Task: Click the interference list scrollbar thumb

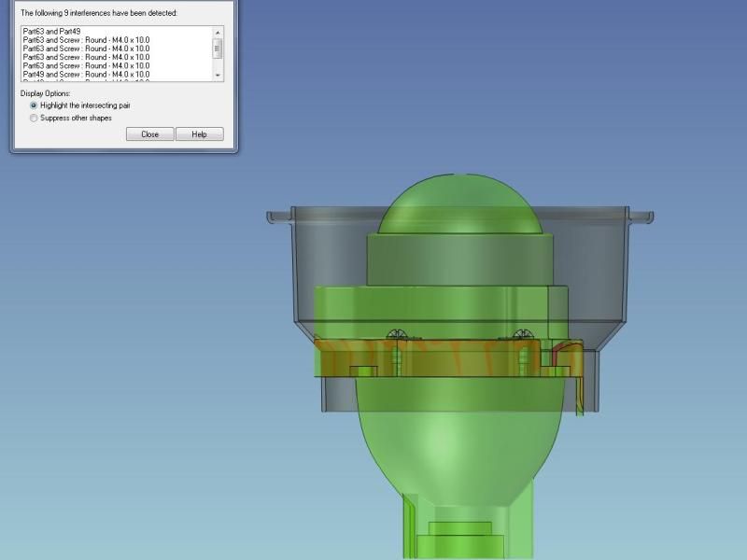Action: coord(218,49)
